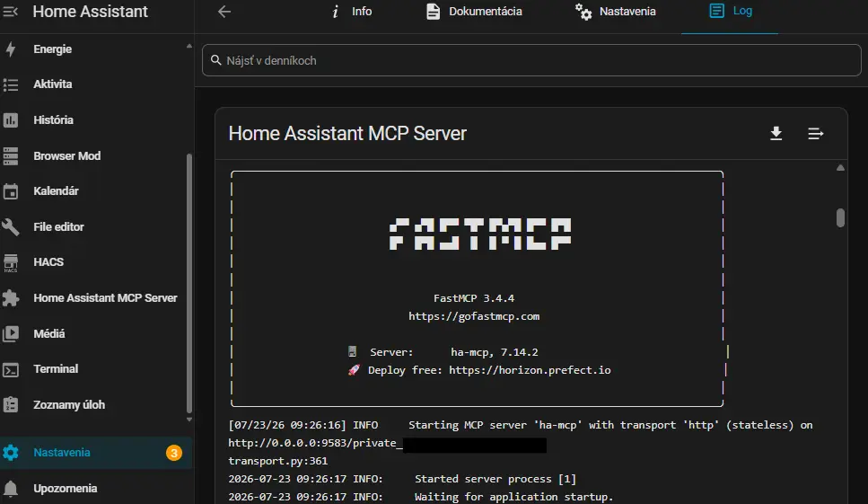This screenshot has width=868, height=504.
Task: Click the 'FastMCP 3.4.4' version text
Action: coord(474,298)
